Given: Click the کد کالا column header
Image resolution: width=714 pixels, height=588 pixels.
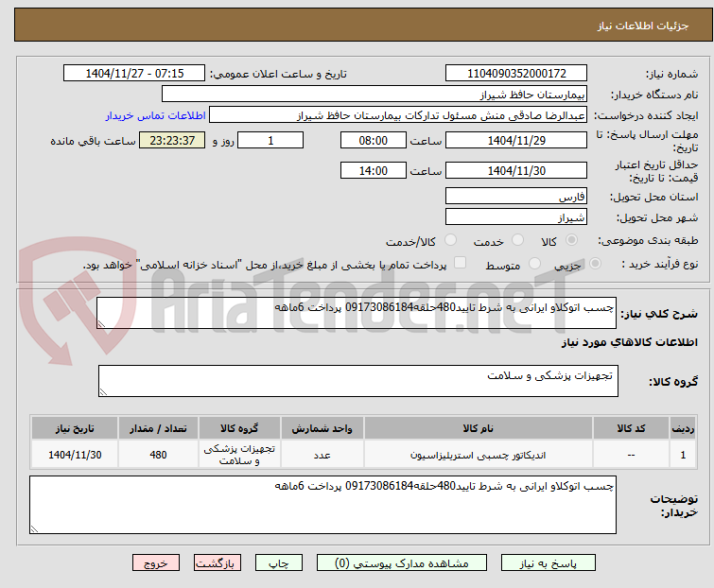Looking at the screenshot, I should coord(631,428).
